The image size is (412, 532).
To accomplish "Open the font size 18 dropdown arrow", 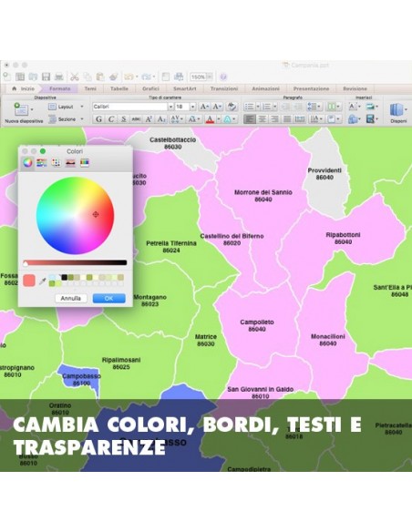I will click(x=192, y=107).
